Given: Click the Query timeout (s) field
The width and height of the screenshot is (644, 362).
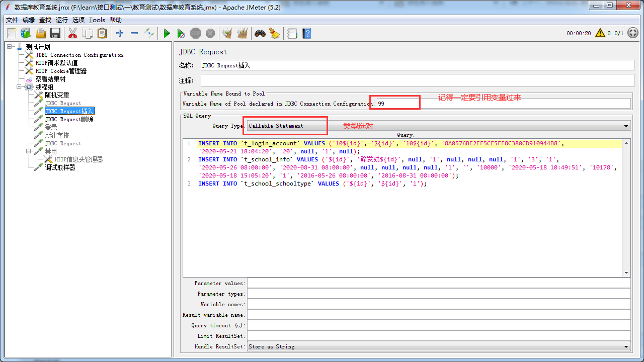Looking at the screenshot, I should coord(439,325).
